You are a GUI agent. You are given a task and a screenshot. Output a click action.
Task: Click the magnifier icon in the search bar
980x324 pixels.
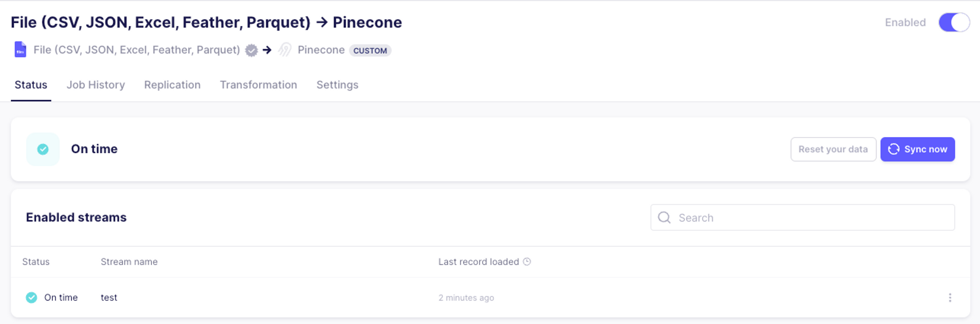pyautogui.click(x=664, y=217)
